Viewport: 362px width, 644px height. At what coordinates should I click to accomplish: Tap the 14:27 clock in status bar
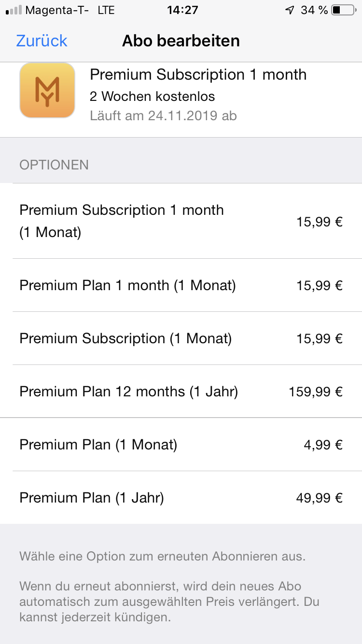click(182, 10)
